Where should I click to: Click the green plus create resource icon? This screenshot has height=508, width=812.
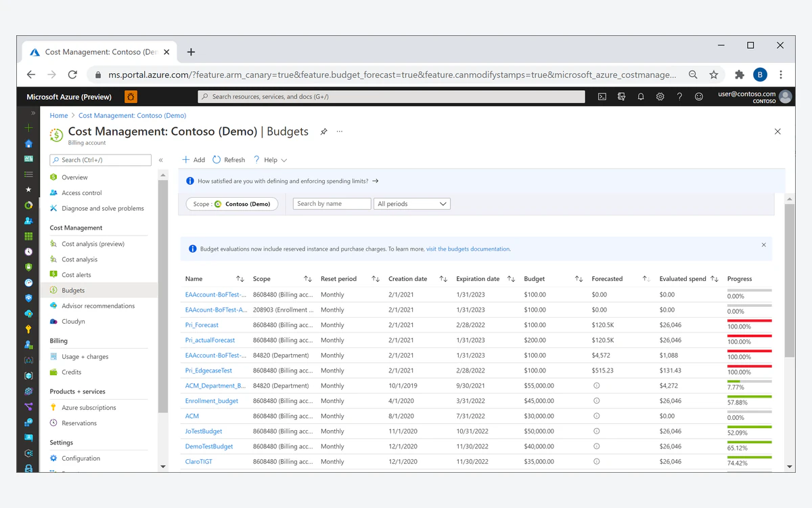click(x=28, y=128)
